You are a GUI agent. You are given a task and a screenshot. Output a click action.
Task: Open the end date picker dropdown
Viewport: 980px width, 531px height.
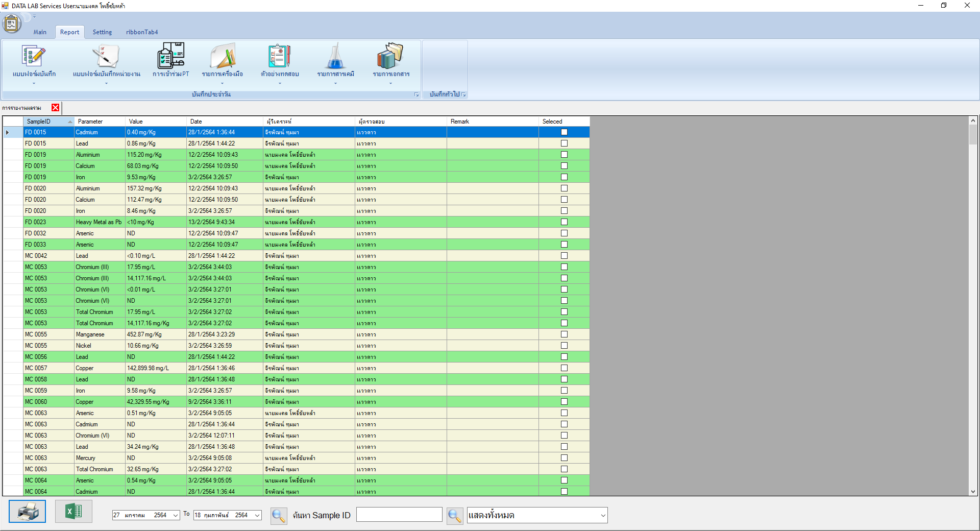tap(257, 515)
